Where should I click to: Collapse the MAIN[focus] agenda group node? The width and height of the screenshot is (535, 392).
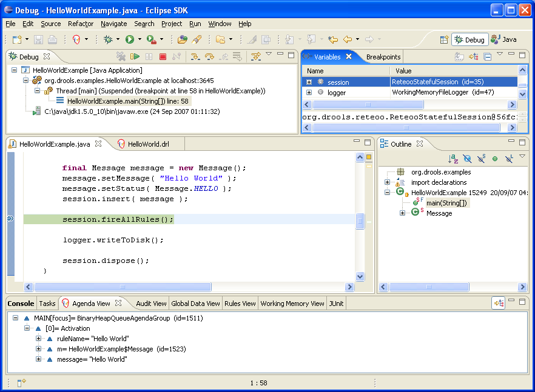point(16,318)
